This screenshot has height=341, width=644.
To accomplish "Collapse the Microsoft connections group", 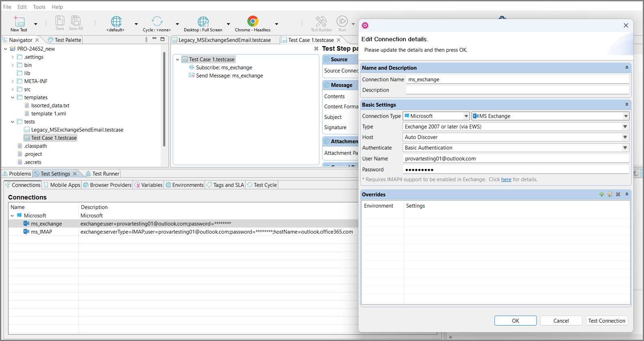I will (x=12, y=216).
